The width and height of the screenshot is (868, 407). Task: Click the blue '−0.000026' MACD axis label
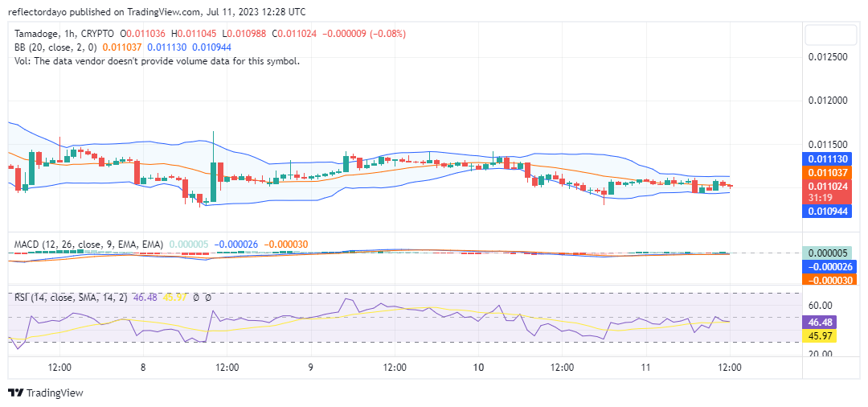[829, 266]
